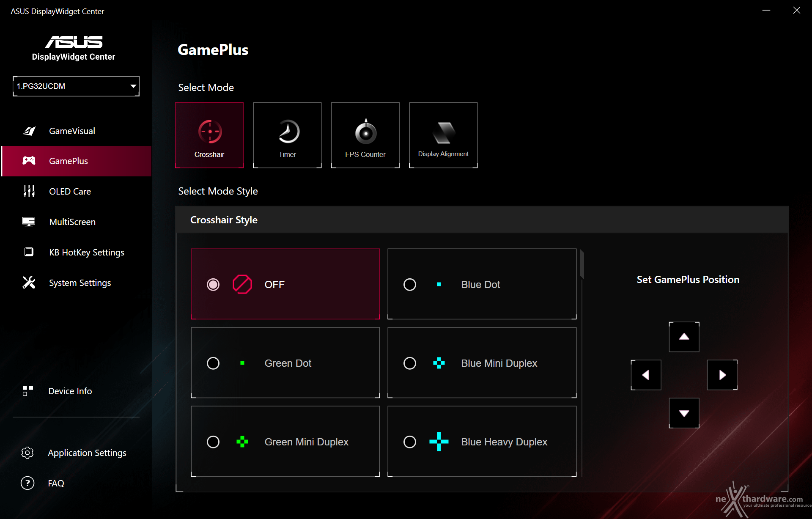Open the KB HotKey Settings label
Image resolution: width=812 pixels, height=519 pixels.
[87, 253]
